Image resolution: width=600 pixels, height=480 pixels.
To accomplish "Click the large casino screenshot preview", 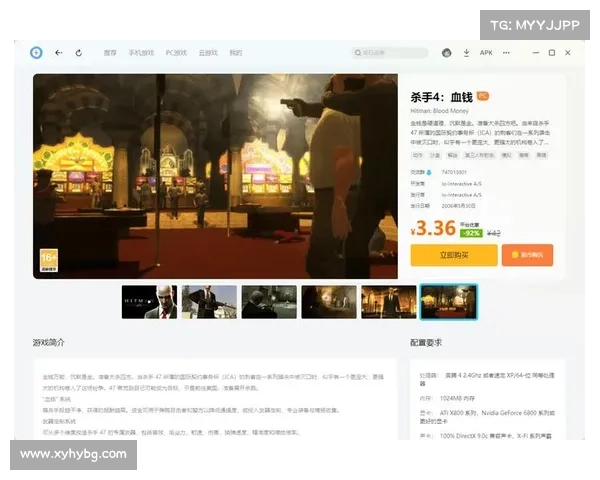I will point(215,176).
